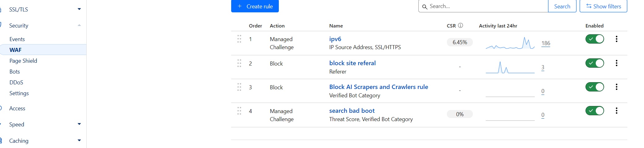Image resolution: width=644 pixels, height=148 pixels.
Task: View ipv6 activity sparkline chart
Action: (x=510, y=43)
